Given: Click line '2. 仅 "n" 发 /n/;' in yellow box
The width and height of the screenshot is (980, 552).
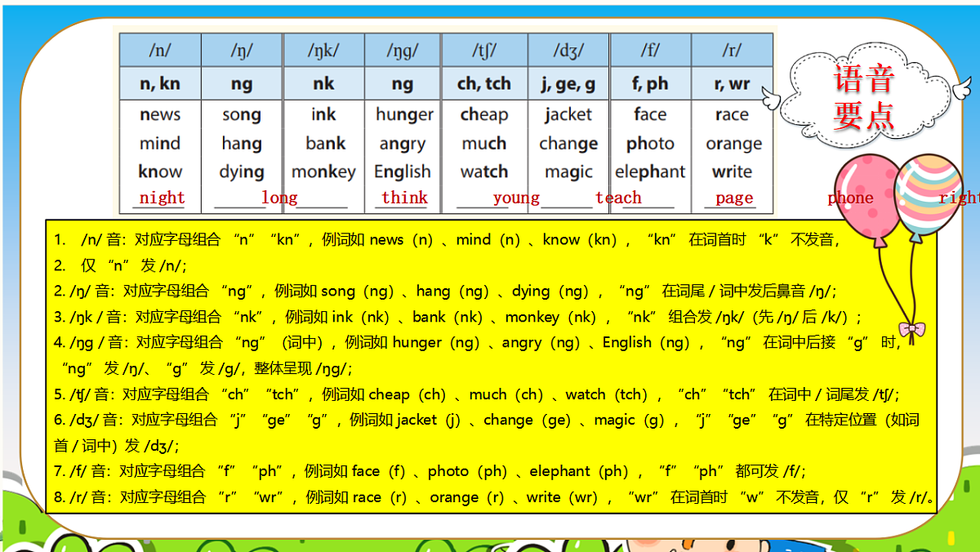Looking at the screenshot, I should [x=121, y=265].
